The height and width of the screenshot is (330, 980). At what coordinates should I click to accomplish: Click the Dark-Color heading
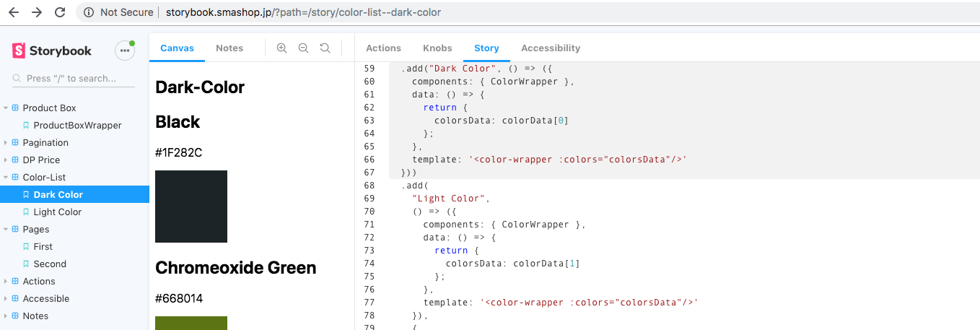200,87
